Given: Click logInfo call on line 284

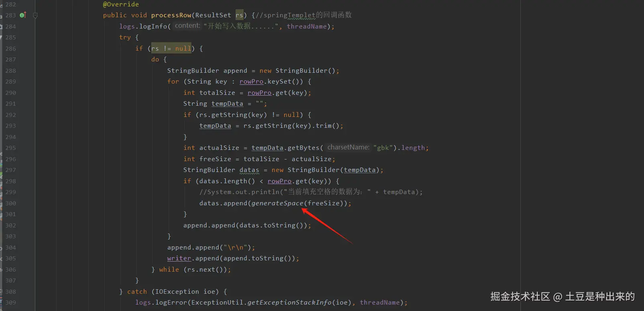Looking at the screenshot, I should click(x=153, y=27).
